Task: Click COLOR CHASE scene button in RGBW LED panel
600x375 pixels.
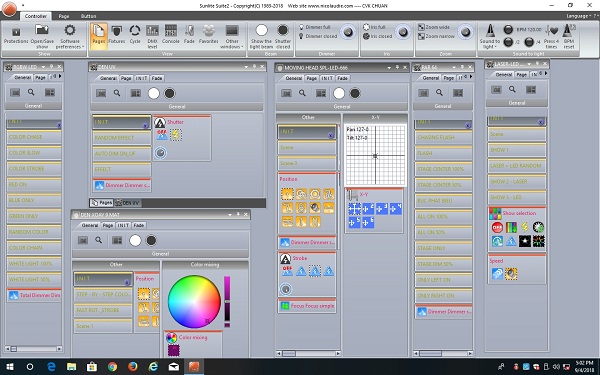Action: click(34, 137)
